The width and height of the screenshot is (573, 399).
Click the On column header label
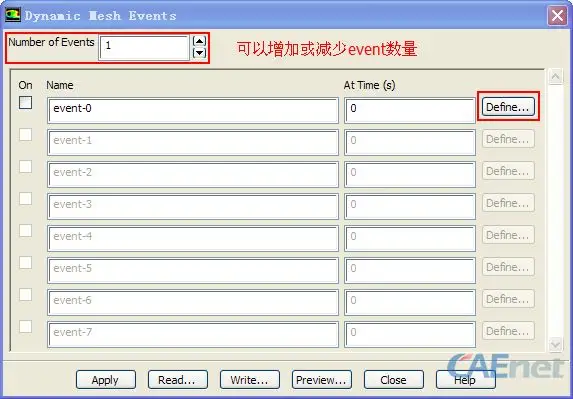tap(25, 85)
